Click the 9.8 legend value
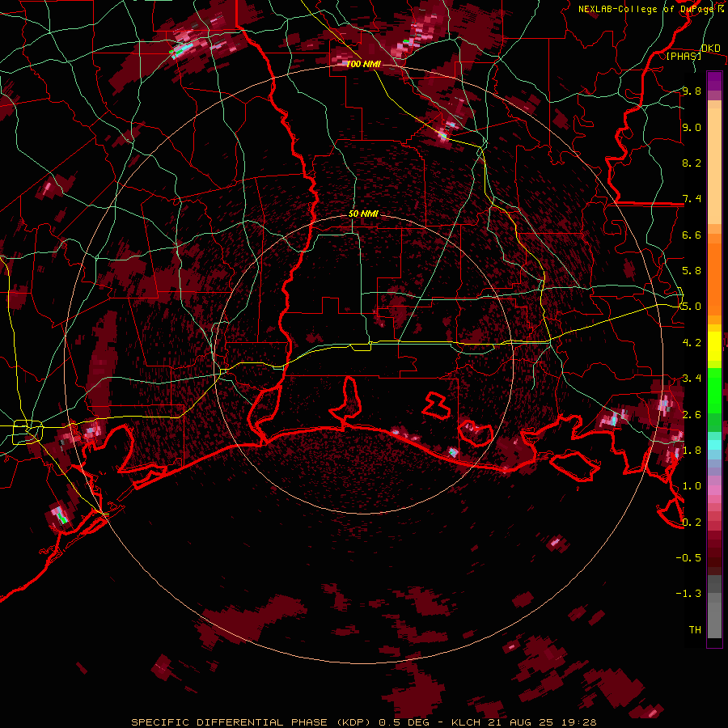Image resolution: width=728 pixels, height=728 pixels. click(x=692, y=91)
